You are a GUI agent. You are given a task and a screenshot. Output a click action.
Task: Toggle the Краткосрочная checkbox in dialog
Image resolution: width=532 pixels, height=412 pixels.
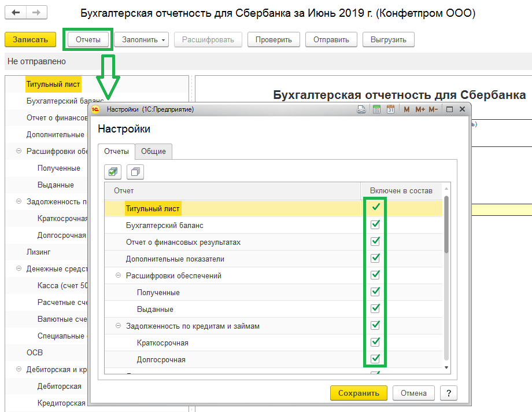pyautogui.click(x=375, y=342)
